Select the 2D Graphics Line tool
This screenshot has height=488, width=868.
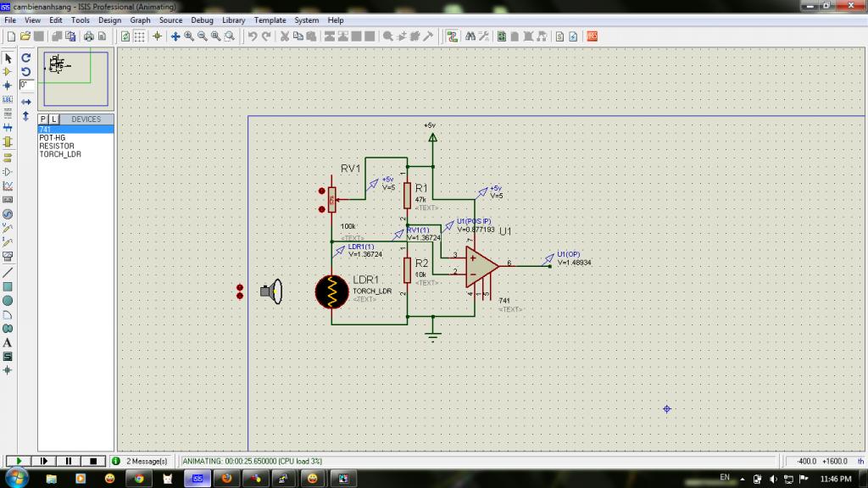pyautogui.click(x=8, y=272)
